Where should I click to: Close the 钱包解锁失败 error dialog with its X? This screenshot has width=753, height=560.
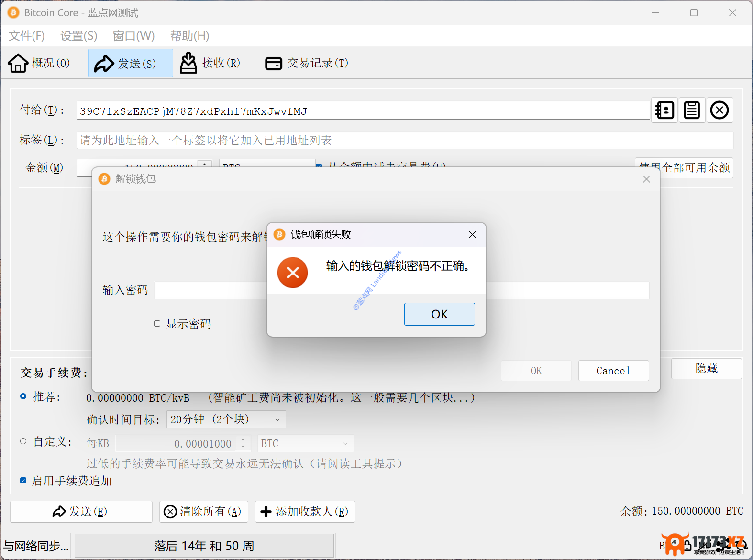472,234
